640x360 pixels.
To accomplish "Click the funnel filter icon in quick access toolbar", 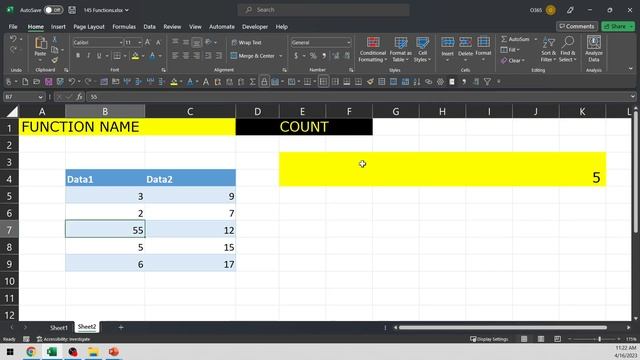I will pos(487,82).
